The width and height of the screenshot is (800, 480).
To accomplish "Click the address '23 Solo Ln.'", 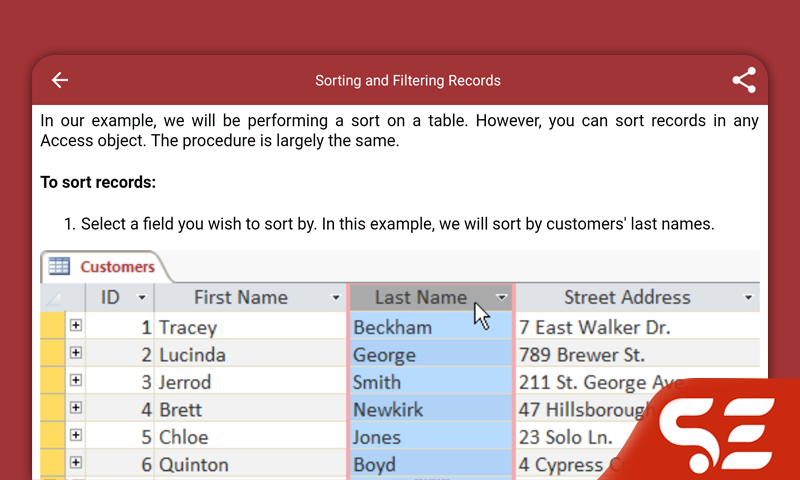I will click(565, 438).
